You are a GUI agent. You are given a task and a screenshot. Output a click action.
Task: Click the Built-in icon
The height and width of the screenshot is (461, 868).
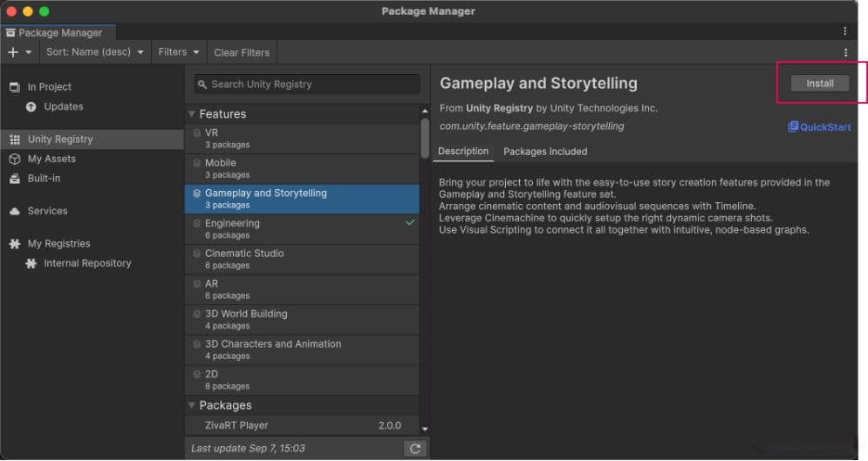pos(15,179)
